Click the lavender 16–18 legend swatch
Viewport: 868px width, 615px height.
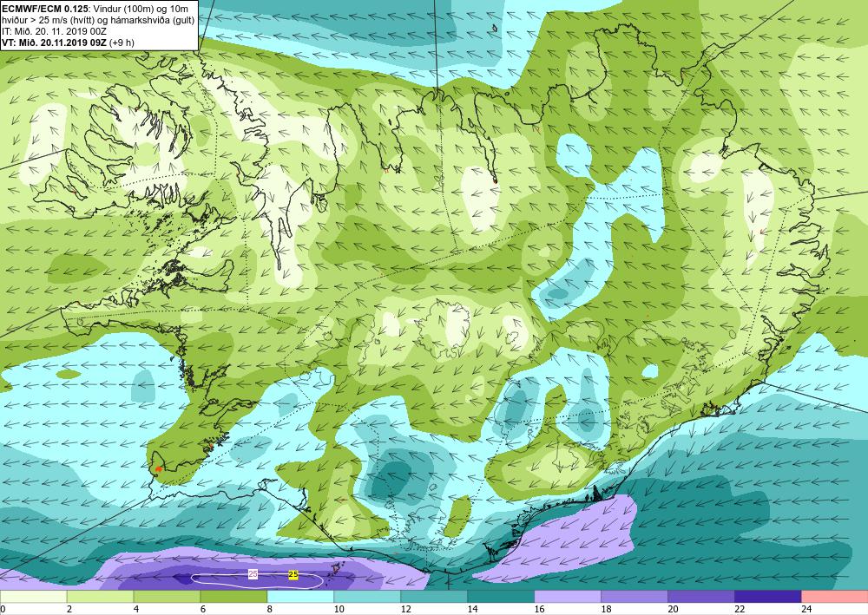coord(568,597)
